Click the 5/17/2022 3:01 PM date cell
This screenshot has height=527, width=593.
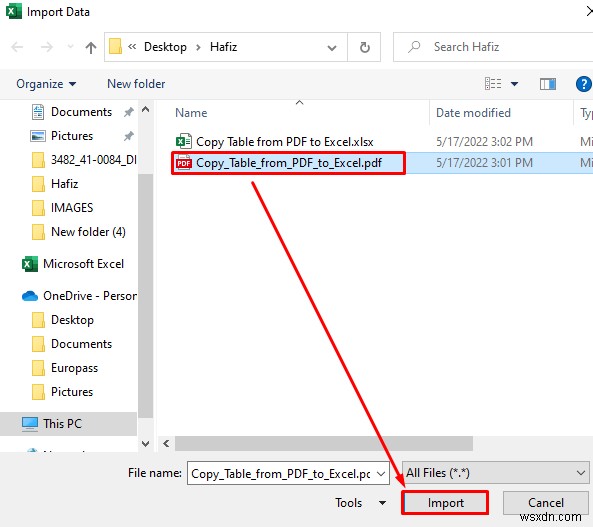484,163
